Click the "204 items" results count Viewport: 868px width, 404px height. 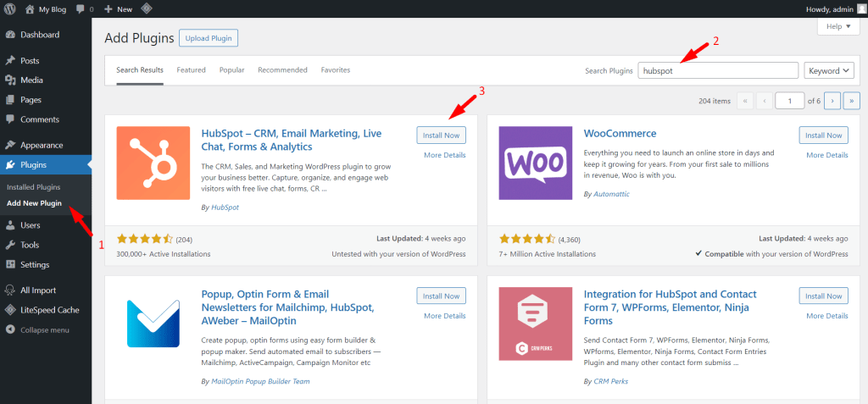pos(715,101)
